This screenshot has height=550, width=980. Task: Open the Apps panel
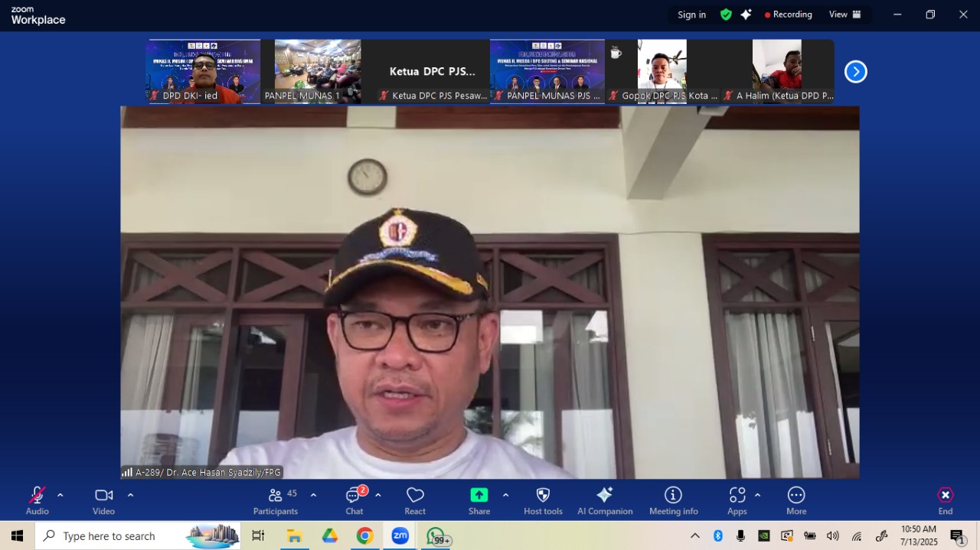tap(737, 500)
